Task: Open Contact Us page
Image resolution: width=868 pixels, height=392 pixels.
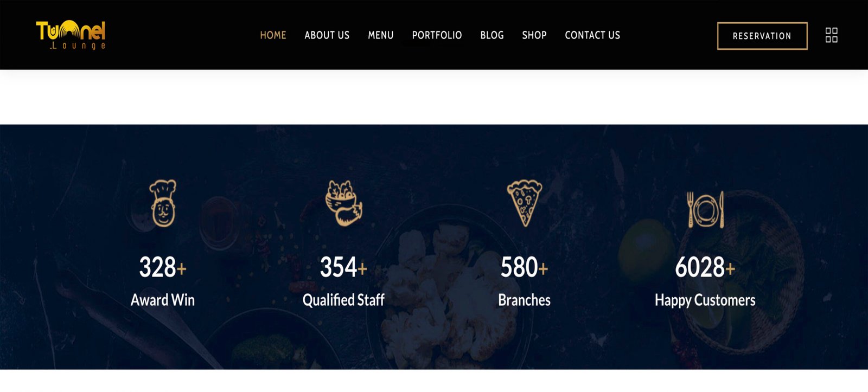Action: coord(592,35)
